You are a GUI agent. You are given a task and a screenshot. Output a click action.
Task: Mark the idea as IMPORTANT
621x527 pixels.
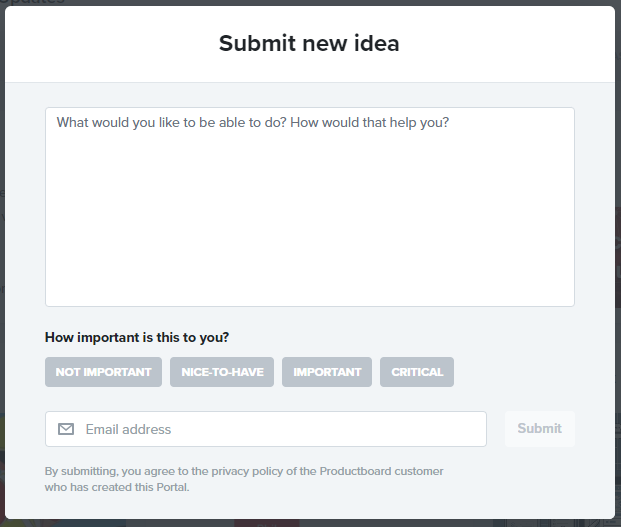327,372
